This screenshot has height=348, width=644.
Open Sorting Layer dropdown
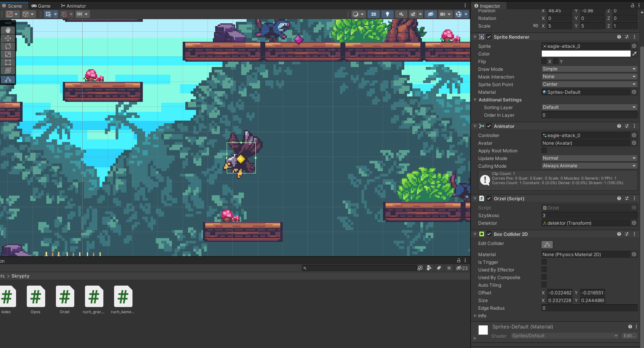(x=589, y=107)
